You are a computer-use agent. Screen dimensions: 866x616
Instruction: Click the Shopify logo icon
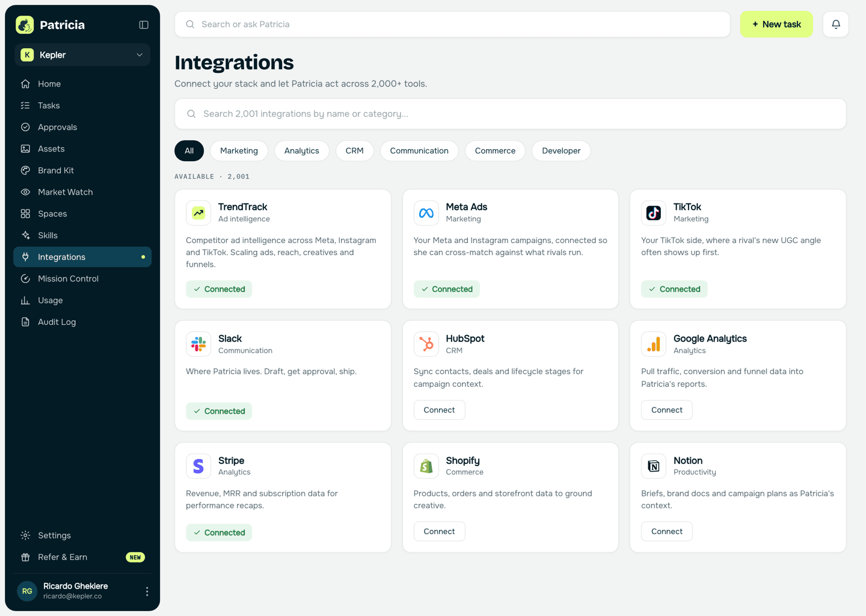pos(426,466)
